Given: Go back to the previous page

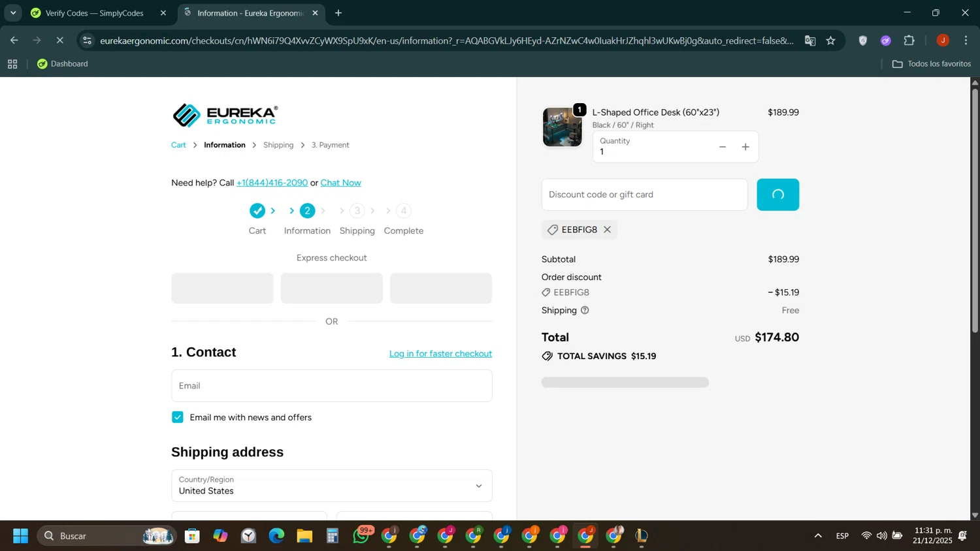Looking at the screenshot, I should 14,40.
